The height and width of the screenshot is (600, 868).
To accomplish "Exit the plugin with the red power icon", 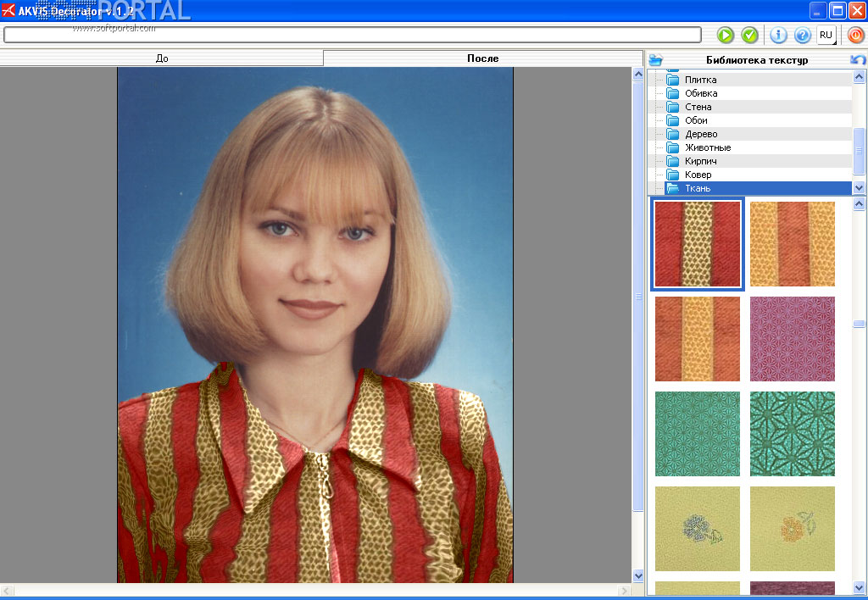I will coord(855,35).
